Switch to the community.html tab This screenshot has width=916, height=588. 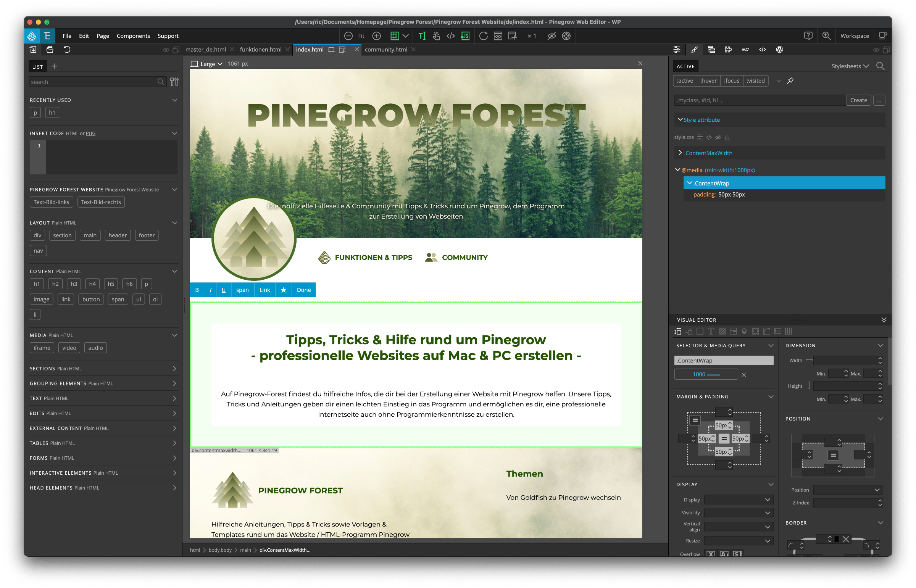coord(385,50)
